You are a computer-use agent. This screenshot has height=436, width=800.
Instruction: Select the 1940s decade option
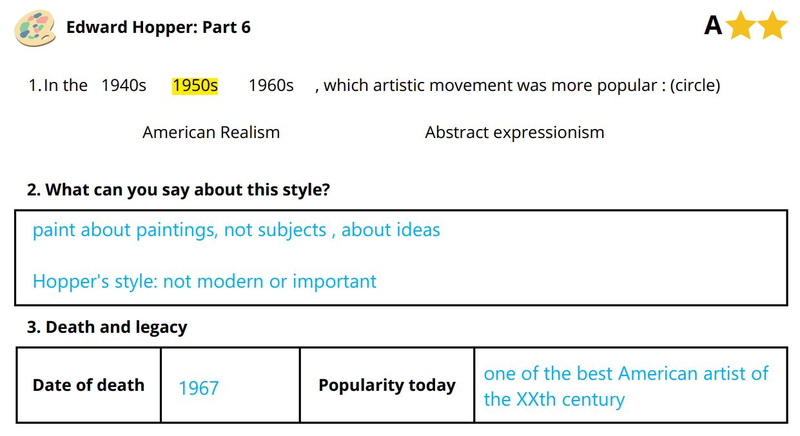(123, 85)
